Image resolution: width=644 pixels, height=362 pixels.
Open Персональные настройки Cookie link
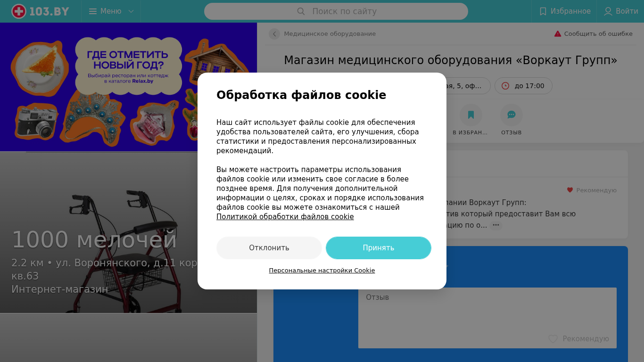(322, 271)
